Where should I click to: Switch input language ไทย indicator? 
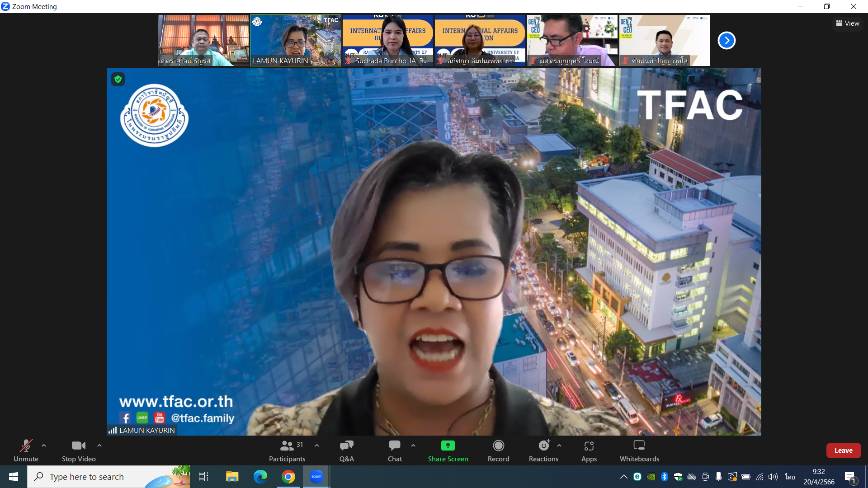790,477
